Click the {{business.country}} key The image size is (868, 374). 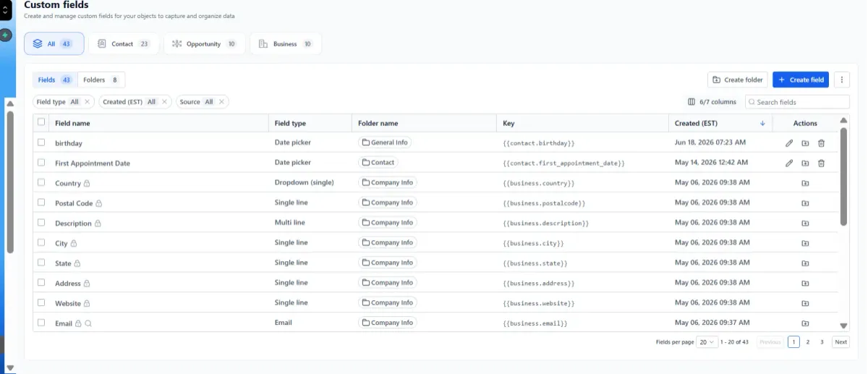click(x=539, y=184)
